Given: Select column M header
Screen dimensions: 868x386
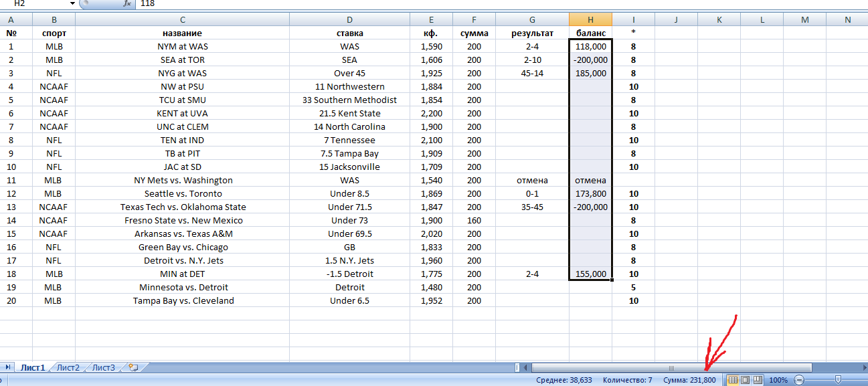Looking at the screenshot, I should 805,19.
